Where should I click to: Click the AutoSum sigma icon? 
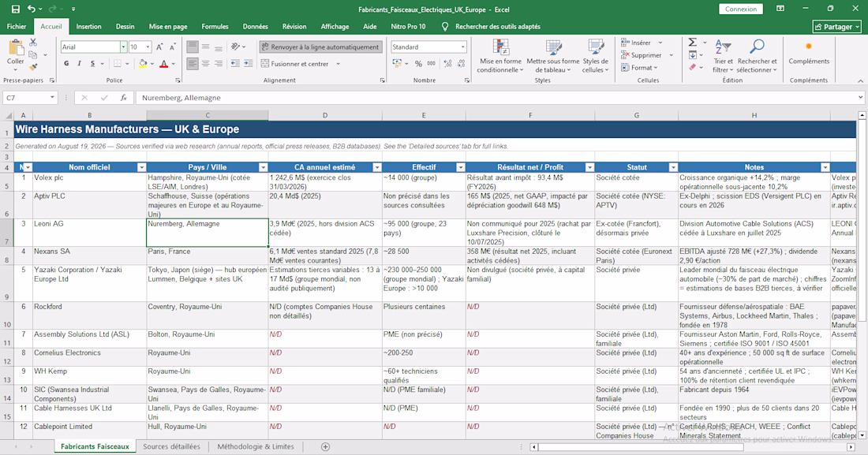(692, 43)
